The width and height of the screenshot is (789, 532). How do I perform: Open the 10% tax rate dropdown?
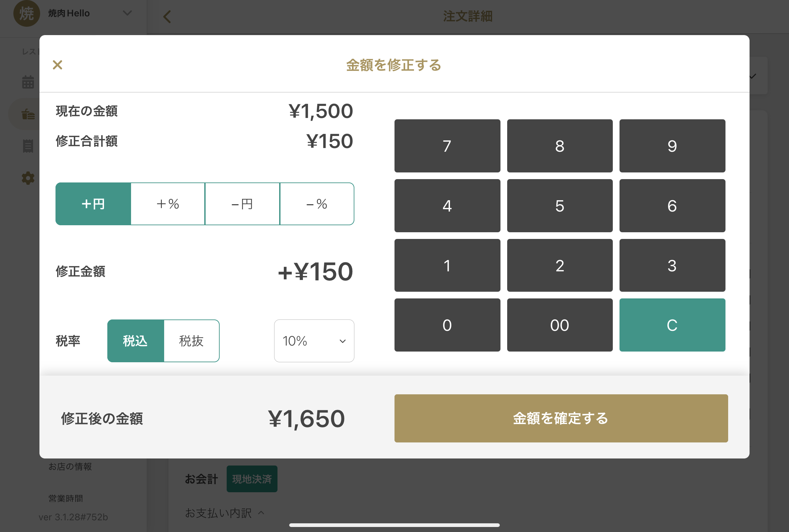click(x=314, y=341)
